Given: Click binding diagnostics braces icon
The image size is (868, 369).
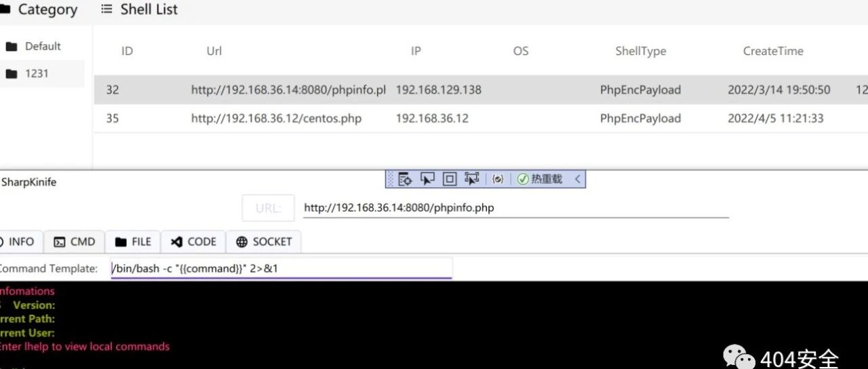Looking at the screenshot, I should tap(498, 179).
